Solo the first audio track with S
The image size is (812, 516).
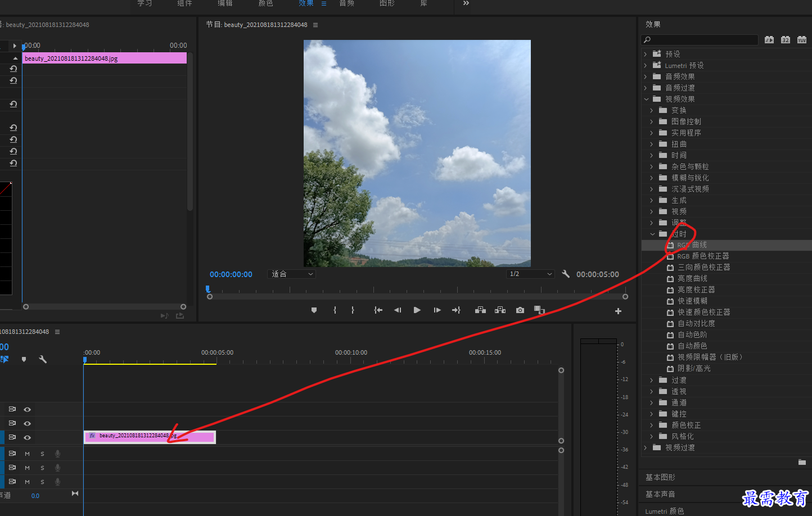point(42,454)
